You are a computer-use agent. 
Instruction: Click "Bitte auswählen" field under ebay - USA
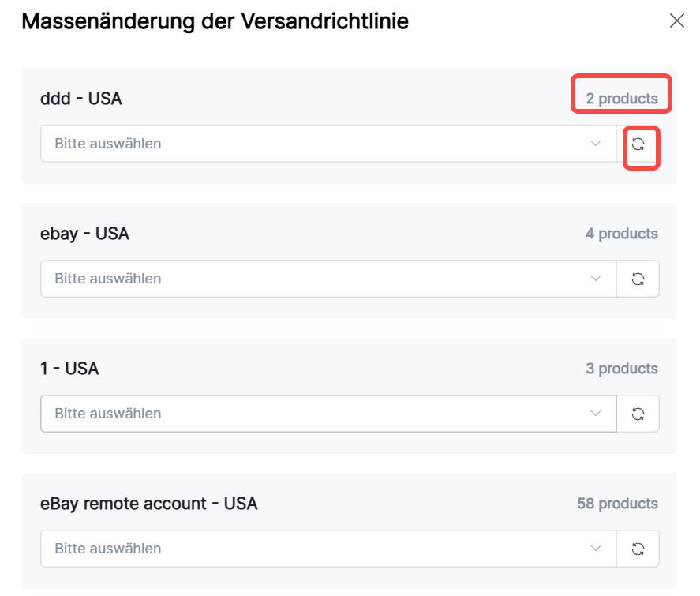pyautogui.click(x=316, y=279)
